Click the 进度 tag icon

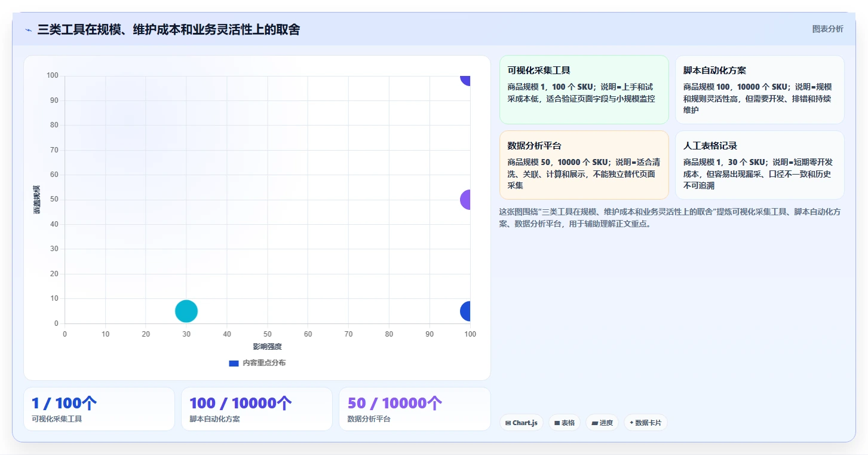tap(594, 423)
